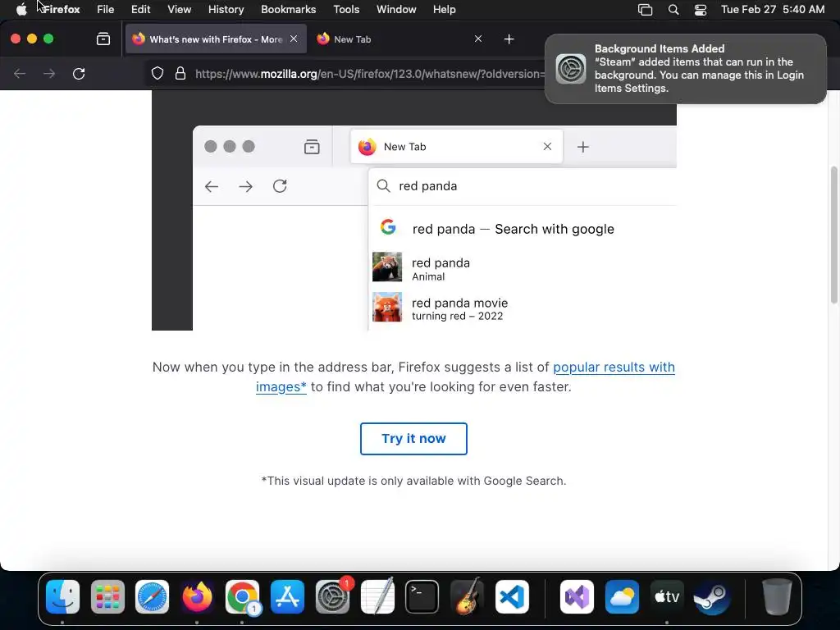Close the What's new with Firefox tab
This screenshot has width=840, height=630.
tap(294, 39)
